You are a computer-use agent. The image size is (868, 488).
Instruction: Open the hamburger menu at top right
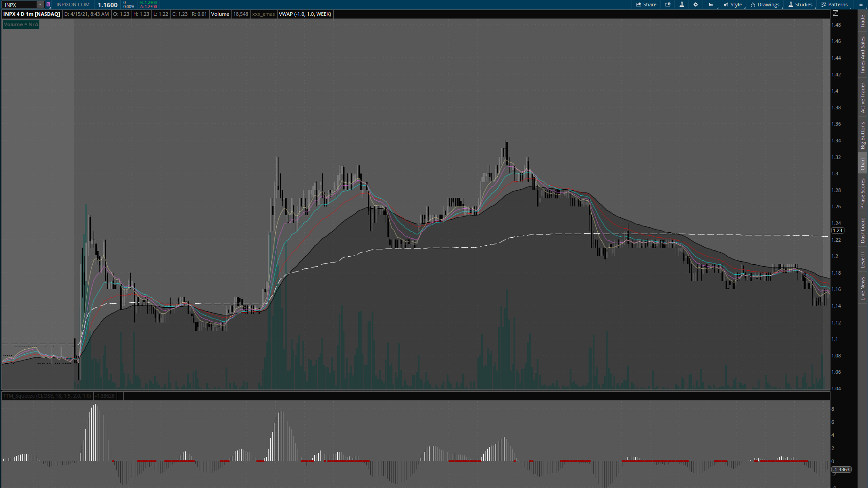click(861, 5)
